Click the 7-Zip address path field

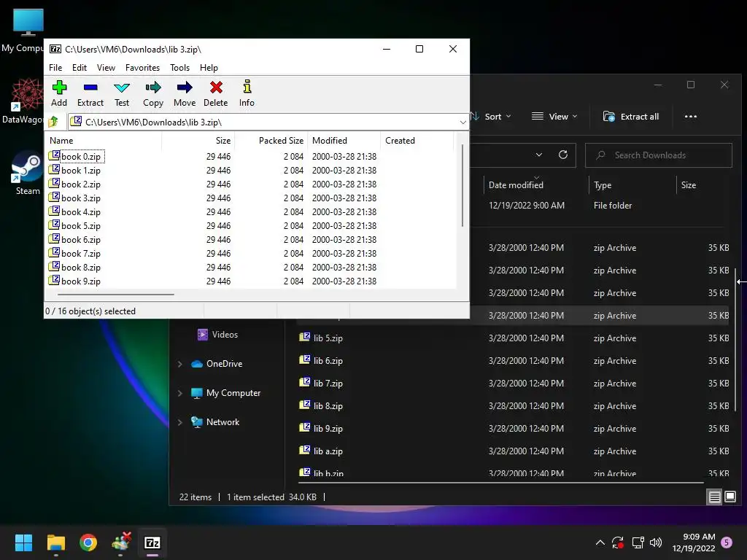[x=268, y=122]
